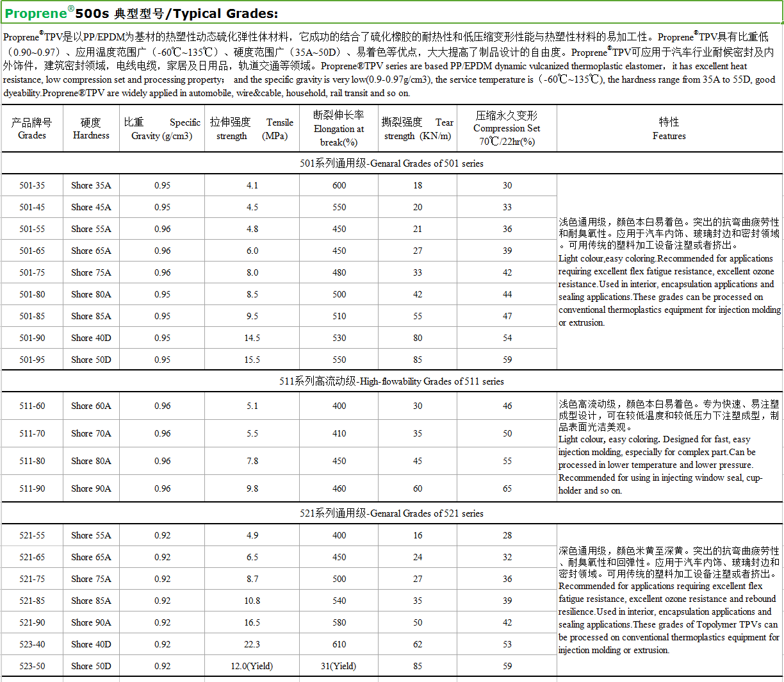This screenshot has width=784, height=682.
Task: Click tensile value '15.5' in 501-95 row
Action: (x=252, y=360)
